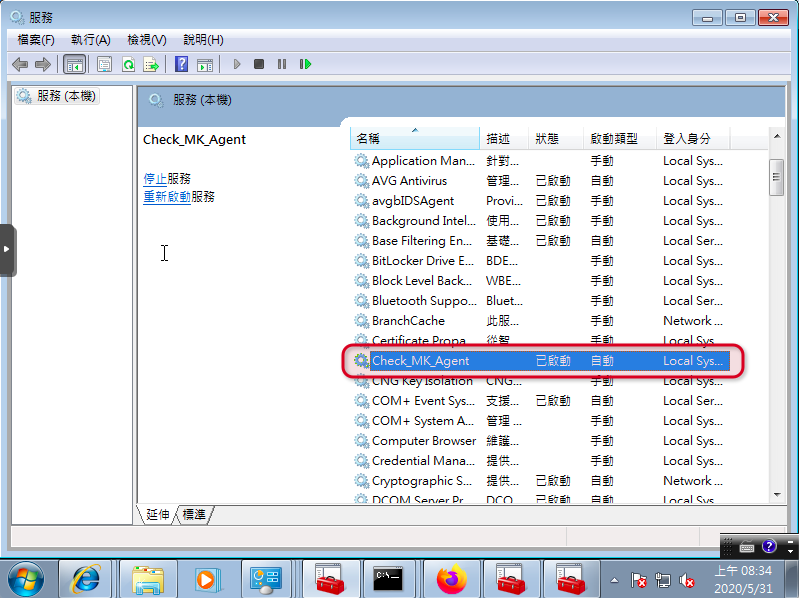The height and width of the screenshot is (598, 799).
Task: Show hidden tray icons arrow
Action: (615, 580)
